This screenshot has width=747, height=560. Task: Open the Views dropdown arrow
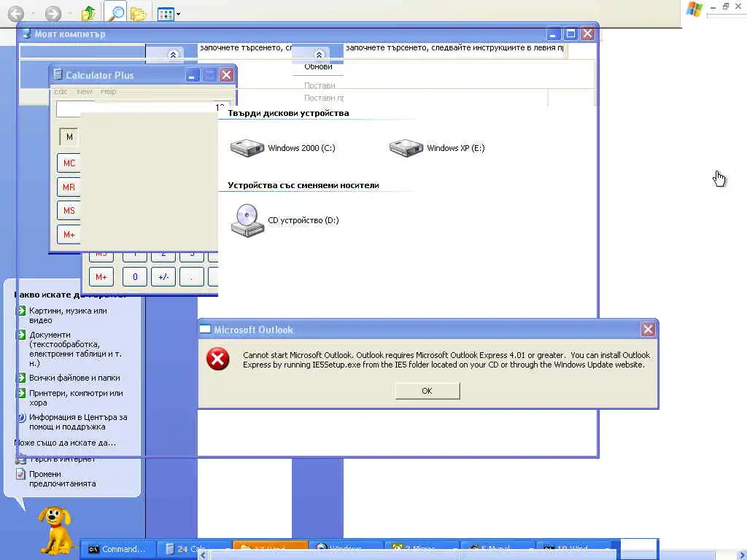(x=179, y=15)
